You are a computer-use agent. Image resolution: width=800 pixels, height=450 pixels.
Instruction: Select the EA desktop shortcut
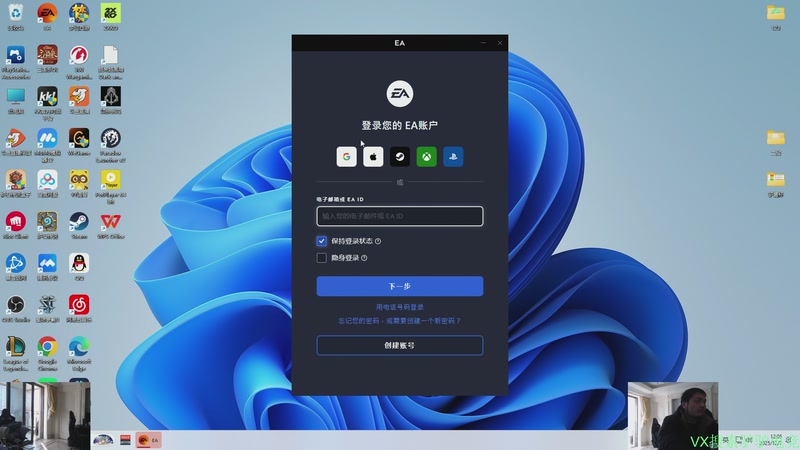47,17
